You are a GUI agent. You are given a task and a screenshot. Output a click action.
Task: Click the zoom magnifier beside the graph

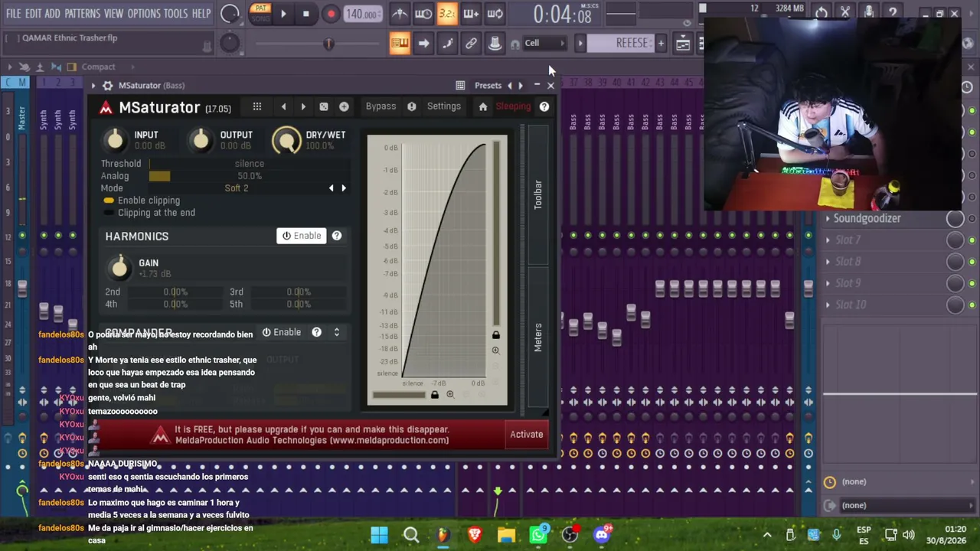[495, 350]
